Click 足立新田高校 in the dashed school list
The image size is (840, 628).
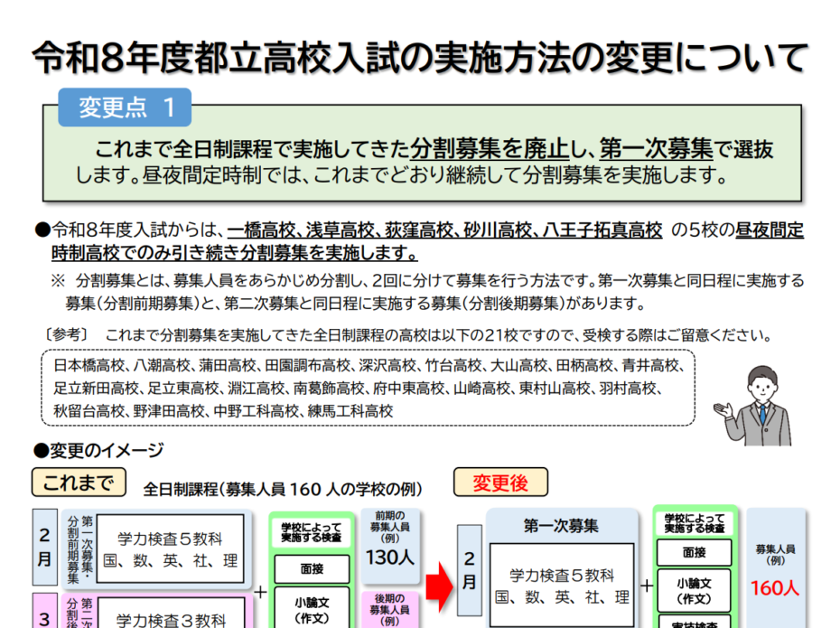pos(97,389)
